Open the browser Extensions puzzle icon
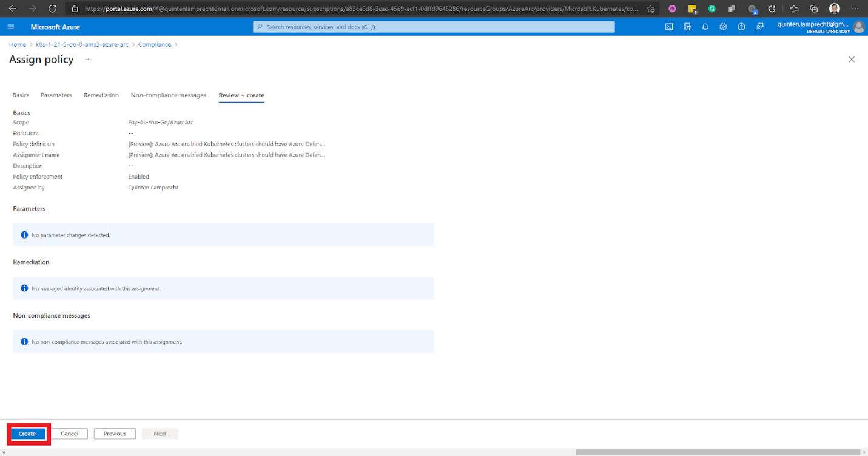The height and width of the screenshot is (456, 868). pos(772,9)
